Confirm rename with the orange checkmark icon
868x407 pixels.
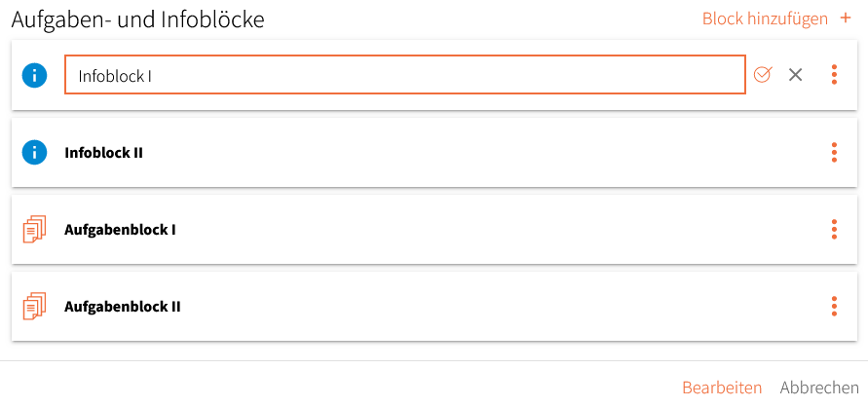tap(763, 74)
